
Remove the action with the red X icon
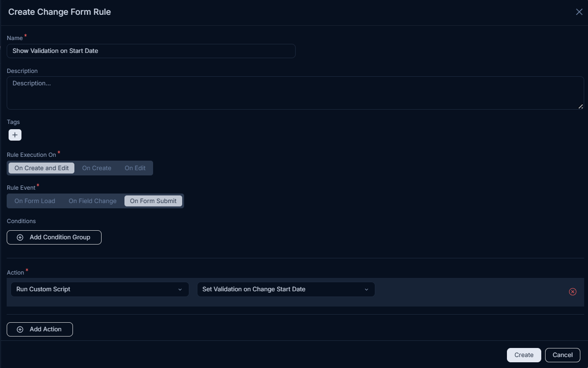pos(573,292)
